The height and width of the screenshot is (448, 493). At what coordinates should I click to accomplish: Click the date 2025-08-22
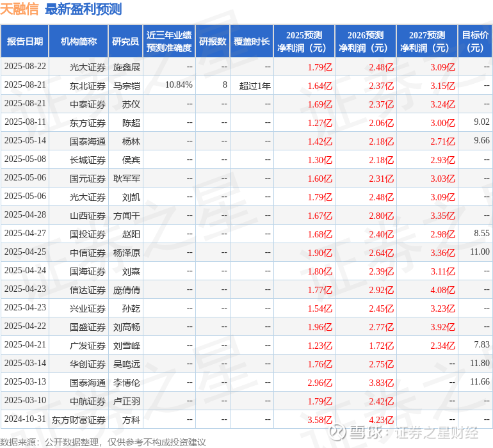(25, 67)
